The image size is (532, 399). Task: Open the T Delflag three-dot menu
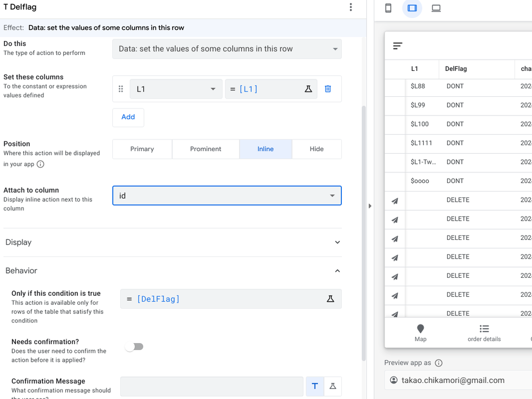click(x=350, y=7)
